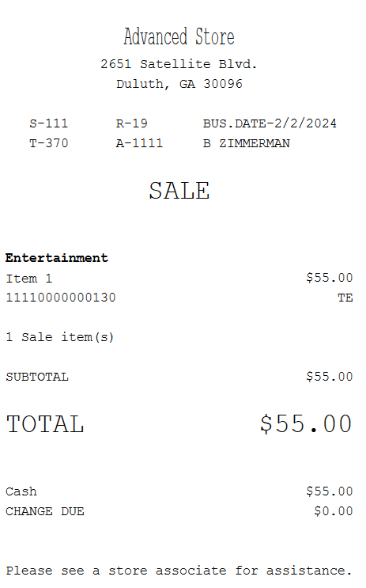Click the Cash payment line
This screenshot has height=588, width=366.
(179, 491)
